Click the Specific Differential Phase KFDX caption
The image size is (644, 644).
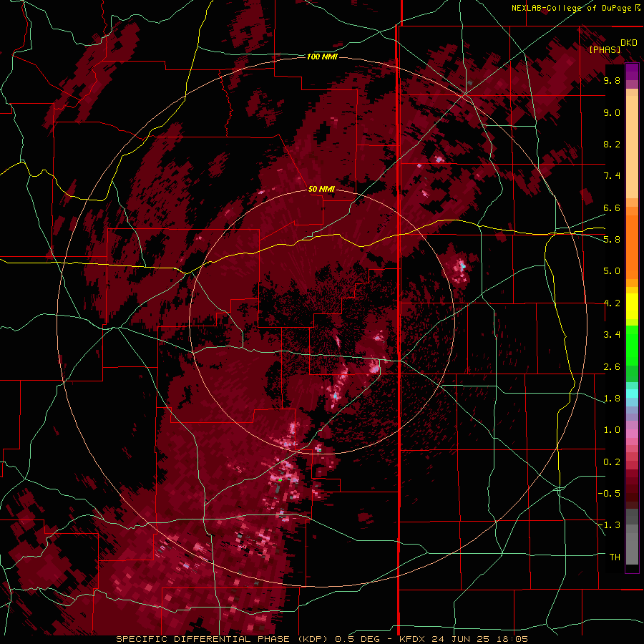click(x=322, y=639)
